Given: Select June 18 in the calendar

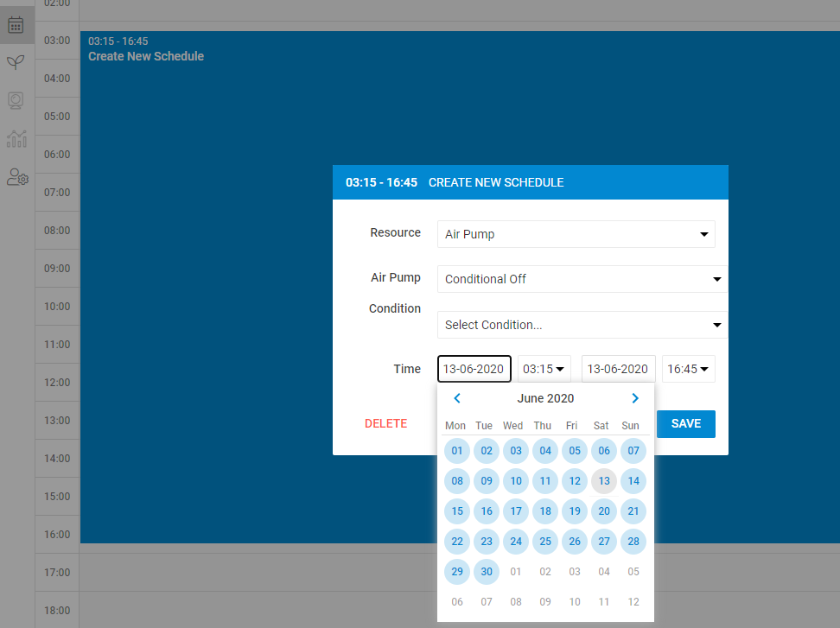Looking at the screenshot, I should [545, 511].
